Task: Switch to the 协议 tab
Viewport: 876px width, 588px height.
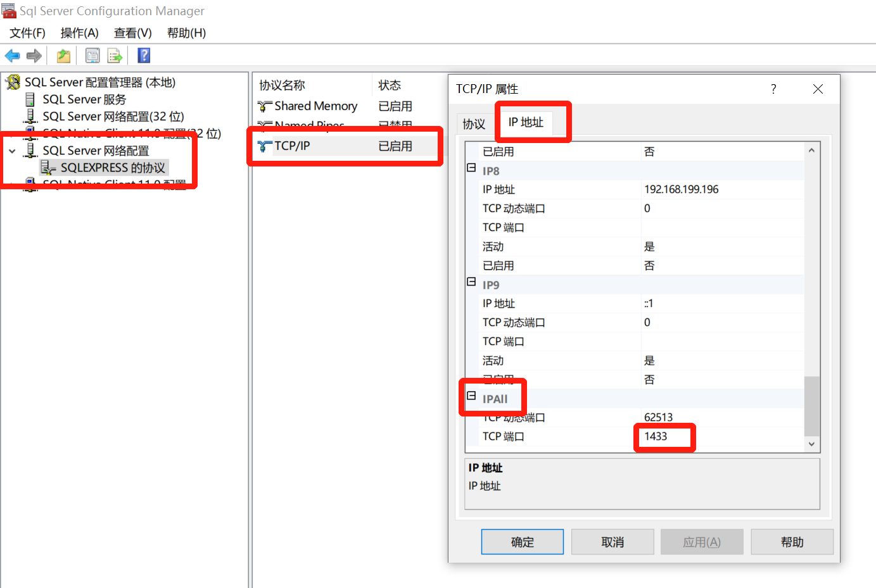Action: [474, 124]
